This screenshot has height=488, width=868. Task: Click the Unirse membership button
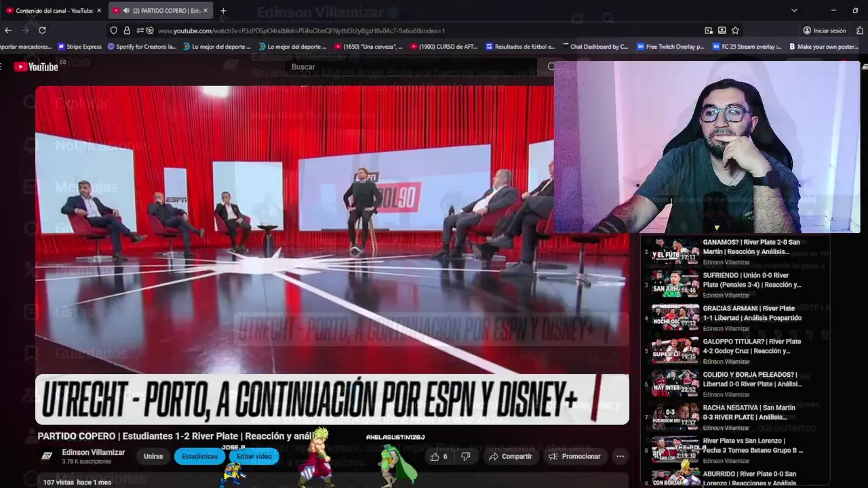(x=153, y=456)
